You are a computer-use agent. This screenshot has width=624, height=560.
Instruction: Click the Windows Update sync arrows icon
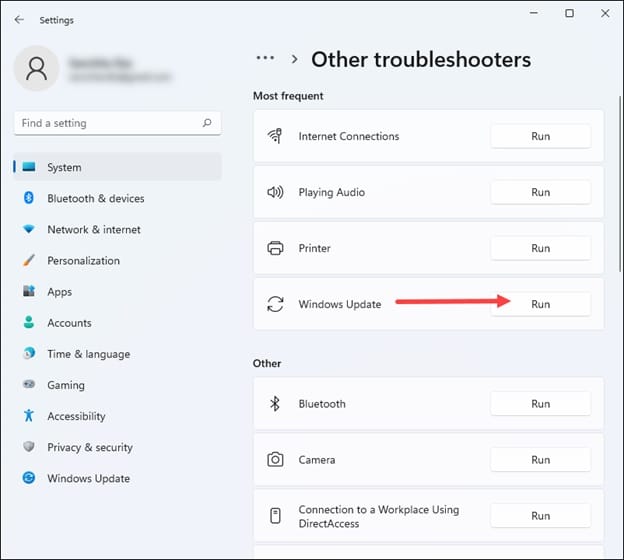pyautogui.click(x=275, y=304)
